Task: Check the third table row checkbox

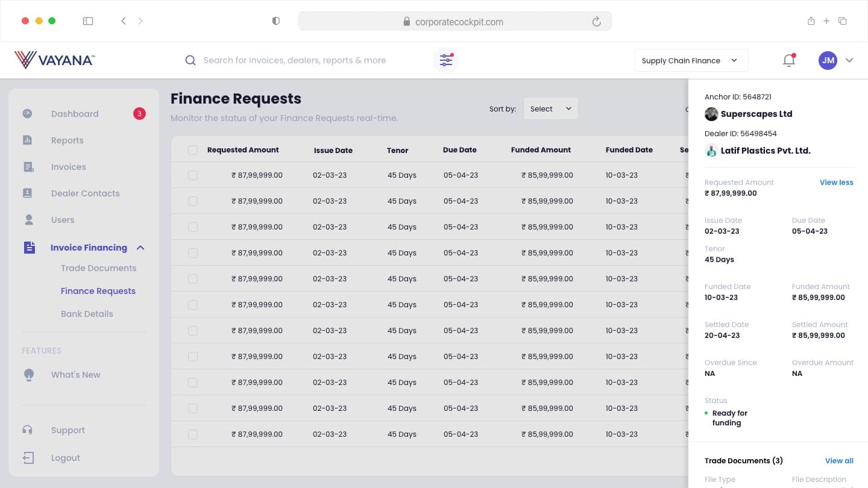Action: click(x=193, y=227)
